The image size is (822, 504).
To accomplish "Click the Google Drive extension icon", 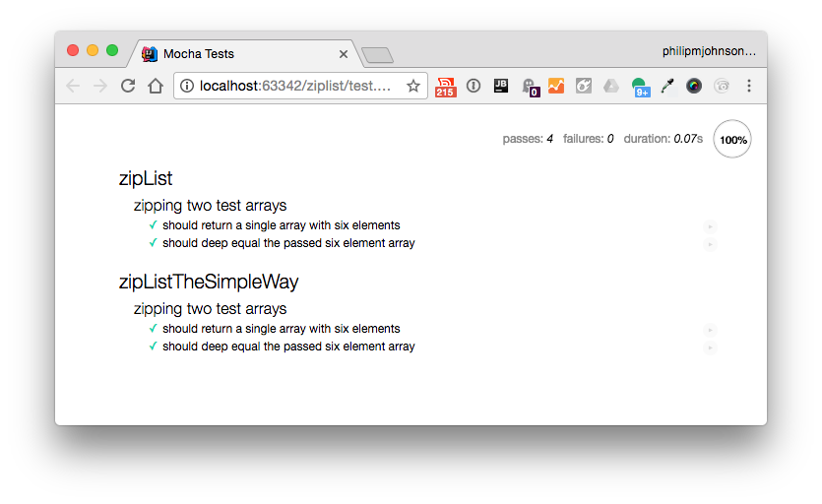I will [x=611, y=86].
